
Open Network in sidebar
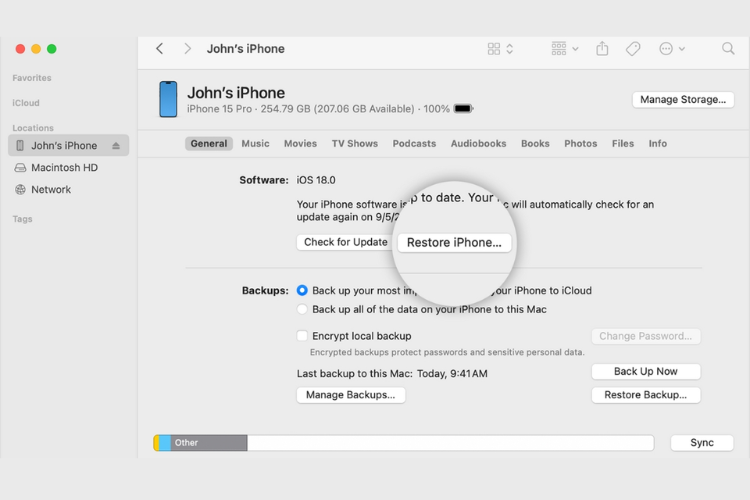(x=51, y=189)
